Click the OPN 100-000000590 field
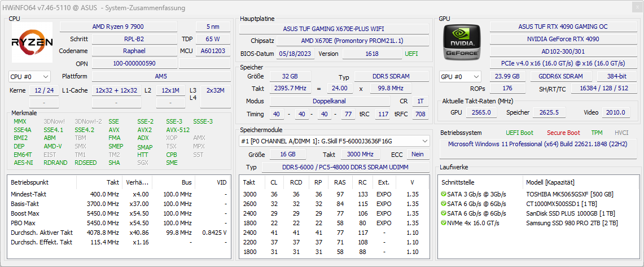The width and height of the screenshot is (644, 267). 134,63
